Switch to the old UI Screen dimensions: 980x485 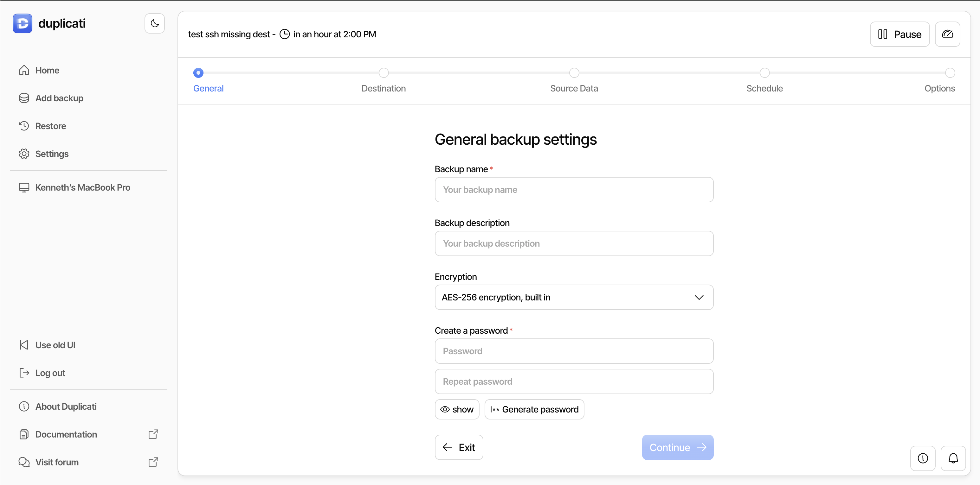(55, 345)
